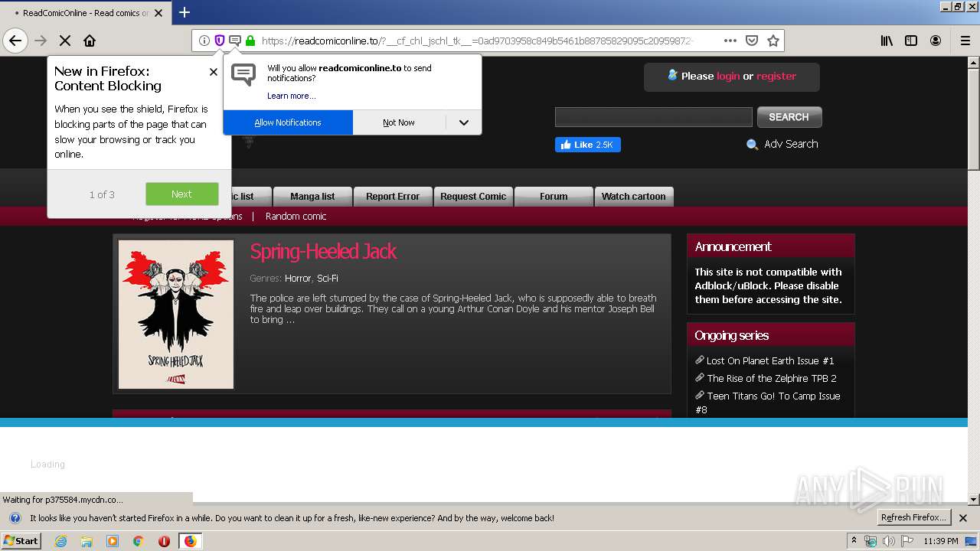Toggle sidebar view icon
Screen dimensions: 980x551
[911, 41]
